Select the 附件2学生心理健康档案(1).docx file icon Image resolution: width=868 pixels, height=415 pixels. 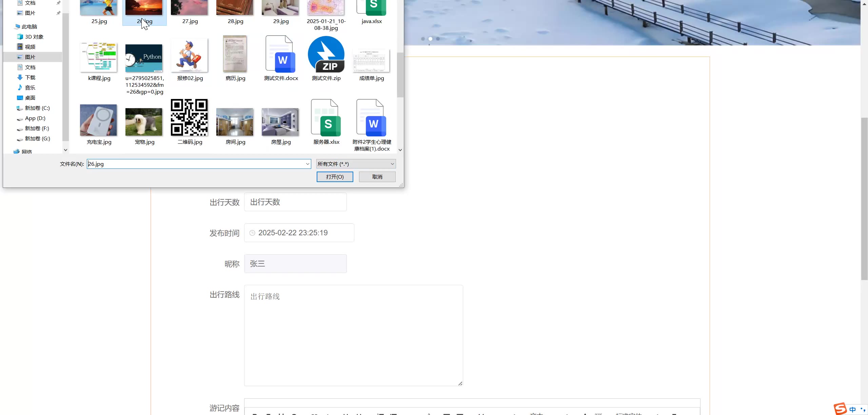coord(371,118)
